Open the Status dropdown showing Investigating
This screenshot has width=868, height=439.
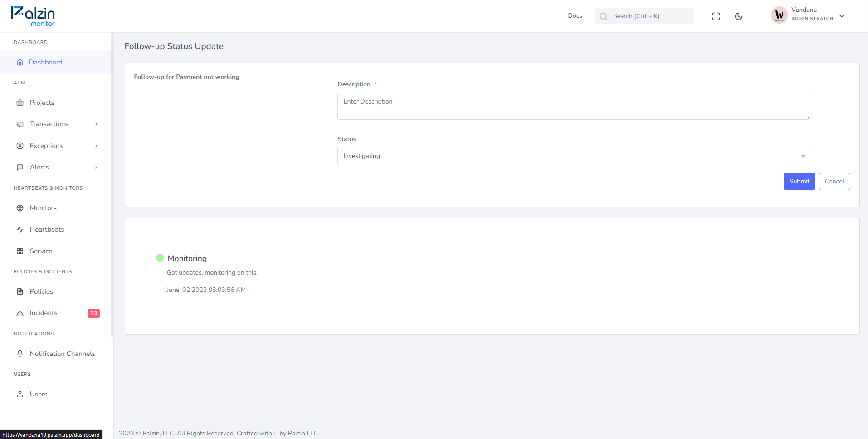574,156
